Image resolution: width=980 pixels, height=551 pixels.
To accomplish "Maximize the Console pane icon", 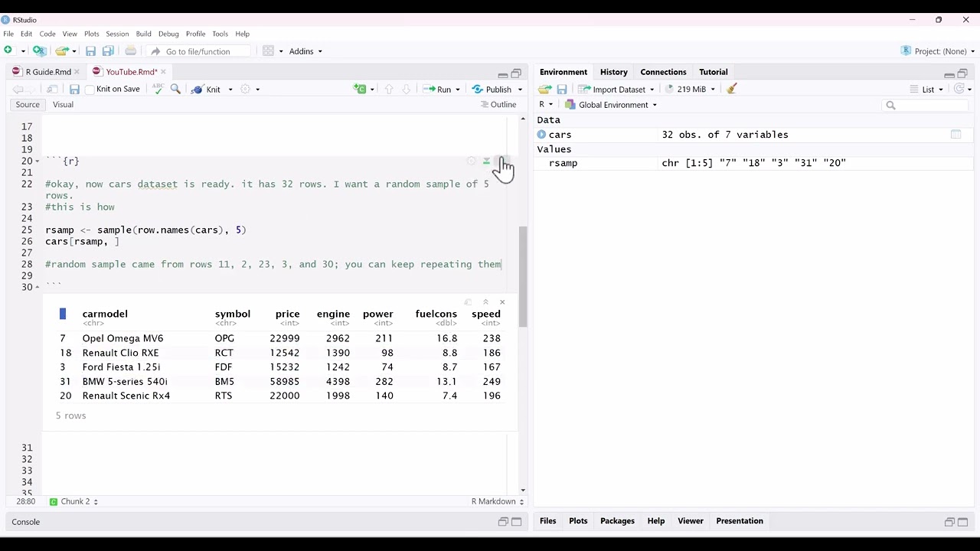I will point(516,522).
